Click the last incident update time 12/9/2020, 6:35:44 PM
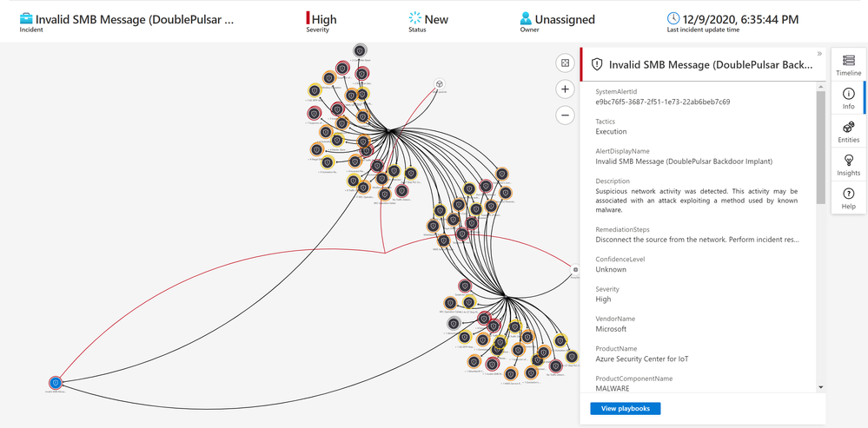Screen dimensions: 868x428 click(740, 19)
